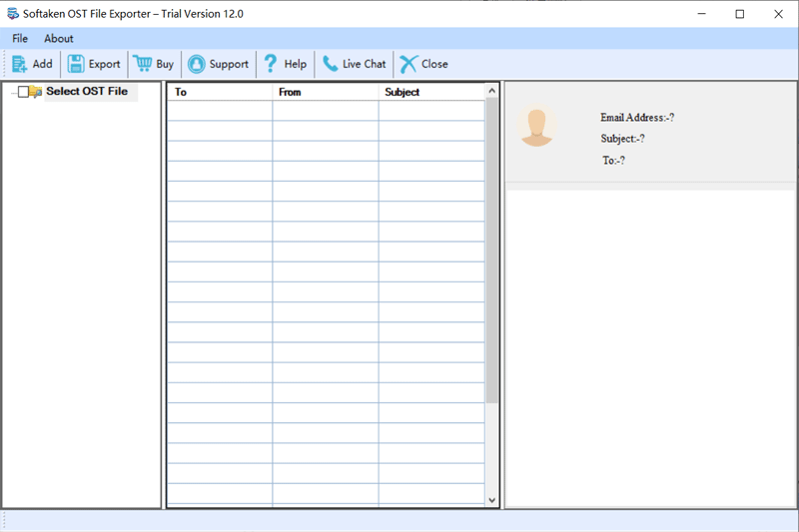799x532 pixels.
Task: Open the About menu
Action: click(x=59, y=39)
